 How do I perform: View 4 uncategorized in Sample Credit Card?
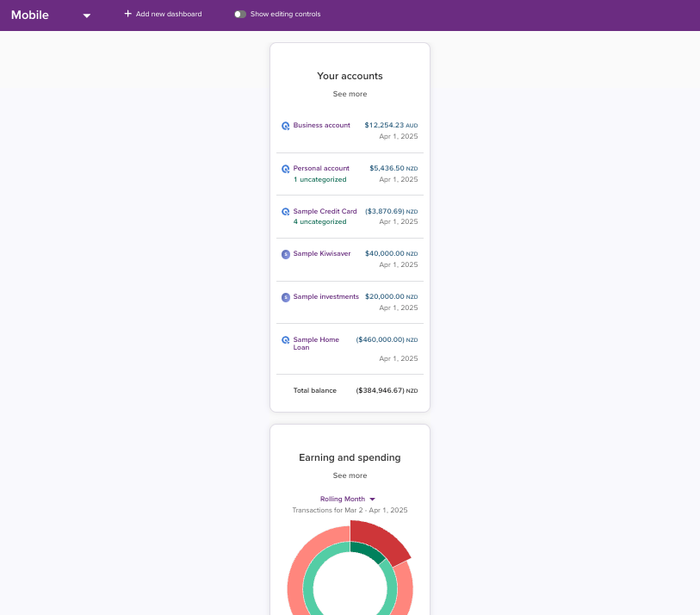pyautogui.click(x=319, y=221)
